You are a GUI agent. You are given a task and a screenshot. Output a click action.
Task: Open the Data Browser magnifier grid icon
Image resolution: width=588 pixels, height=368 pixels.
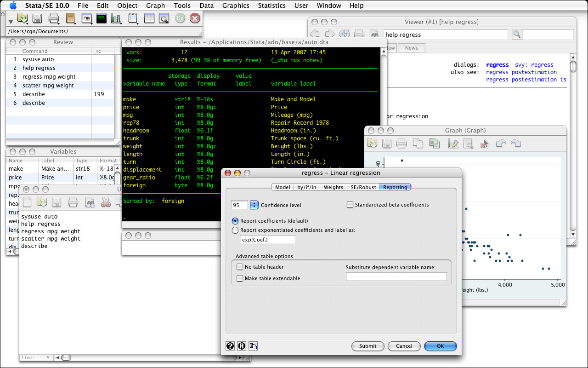(164, 18)
